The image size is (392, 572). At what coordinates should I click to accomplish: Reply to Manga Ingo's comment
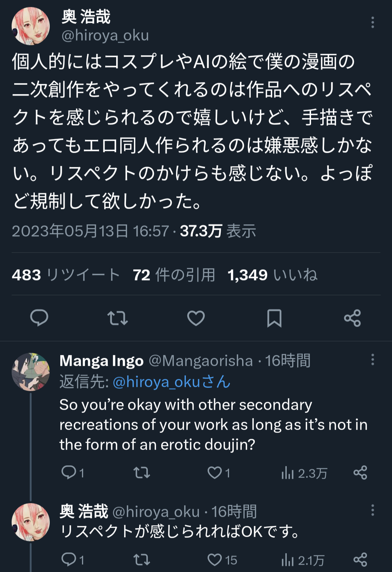point(69,473)
